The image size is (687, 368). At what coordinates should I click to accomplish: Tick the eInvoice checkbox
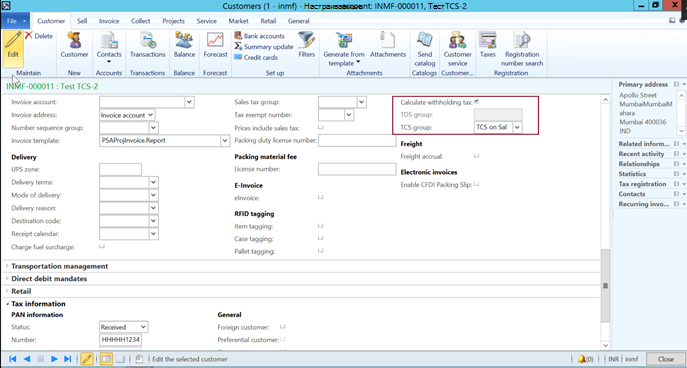click(321, 197)
